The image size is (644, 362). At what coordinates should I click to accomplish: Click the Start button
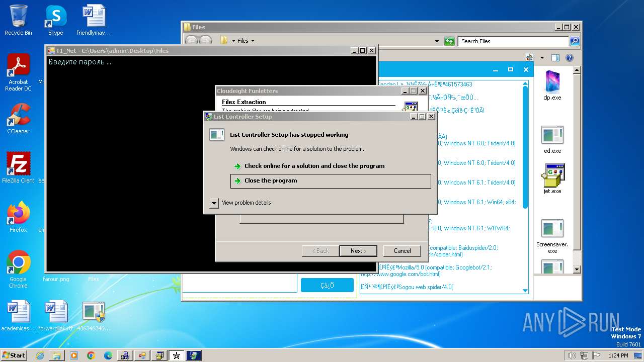coord(14,355)
